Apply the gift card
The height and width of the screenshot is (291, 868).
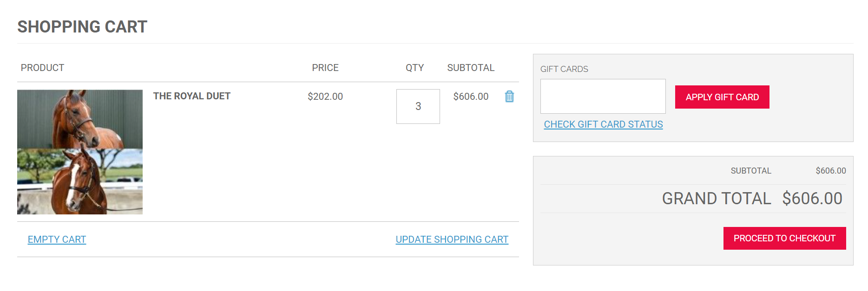click(722, 97)
